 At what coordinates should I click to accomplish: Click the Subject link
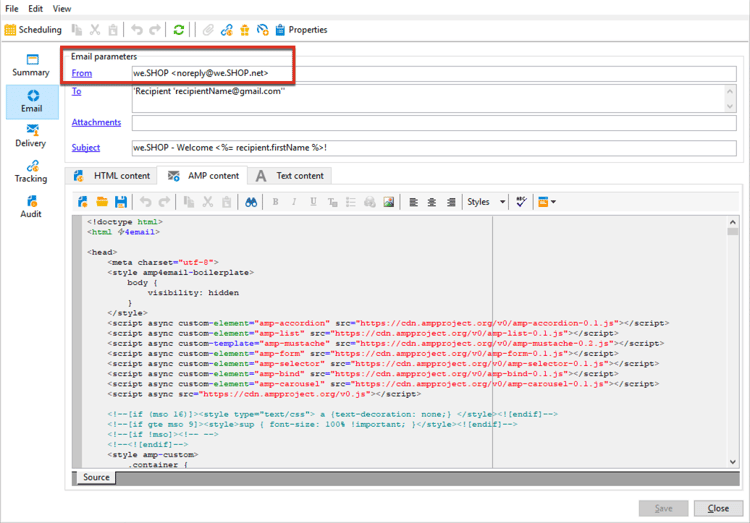(x=85, y=148)
